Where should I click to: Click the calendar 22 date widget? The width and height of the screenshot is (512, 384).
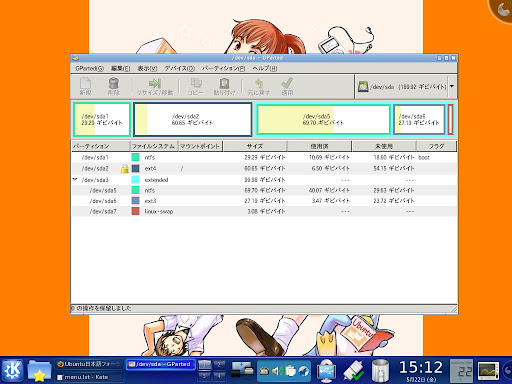[462, 371]
